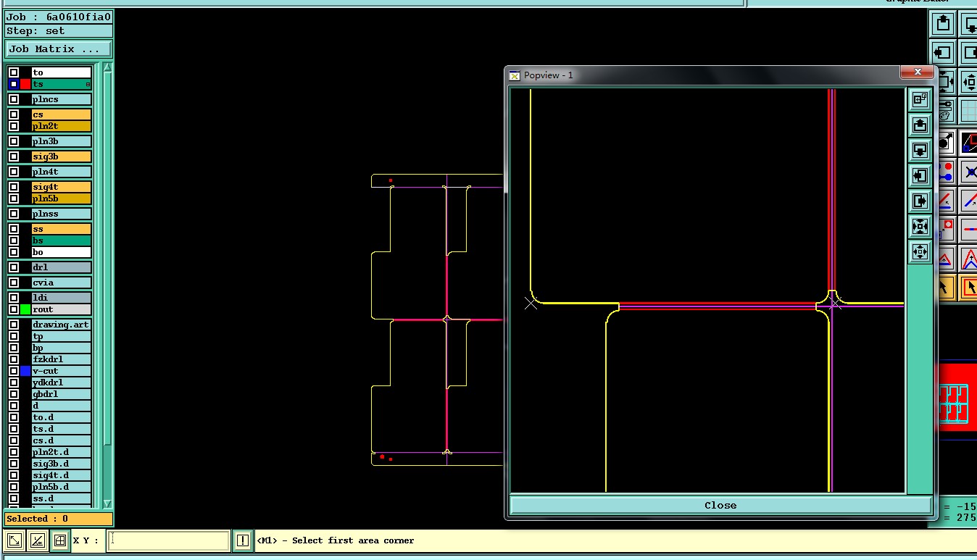This screenshot has height=560, width=977.
Task: Select the plnss layer name
Action: (62, 214)
